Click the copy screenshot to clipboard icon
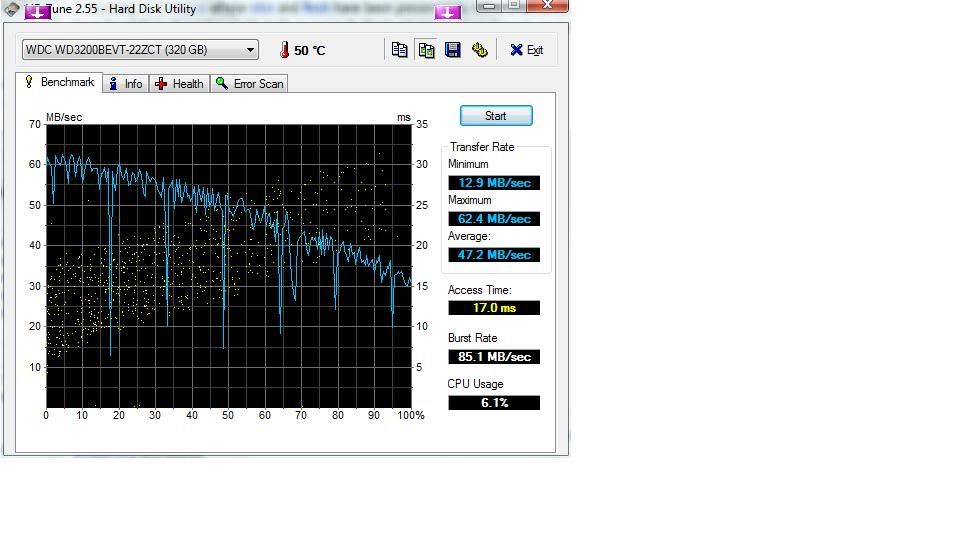Viewport: 960px width, 540px height. [x=426, y=50]
